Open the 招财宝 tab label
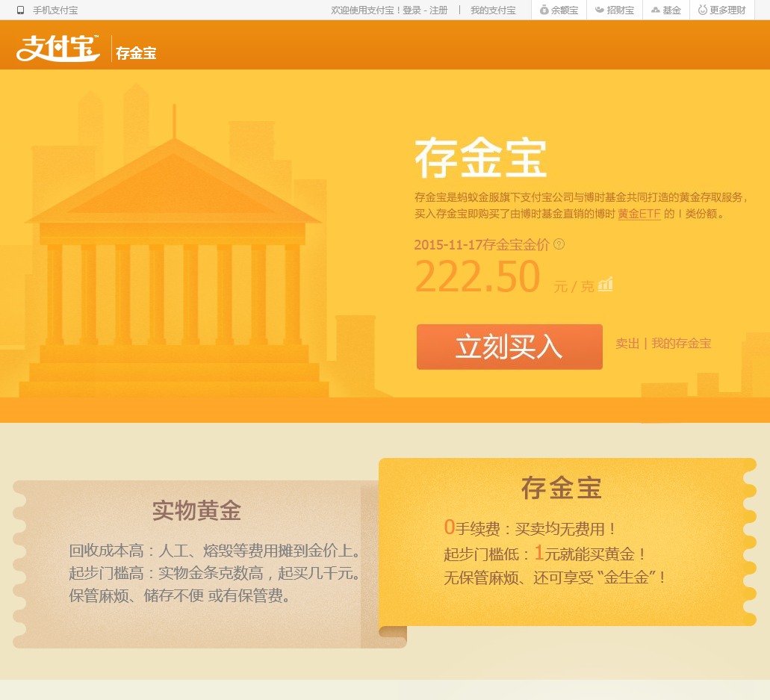 pyautogui.click(x=621, y=10)
